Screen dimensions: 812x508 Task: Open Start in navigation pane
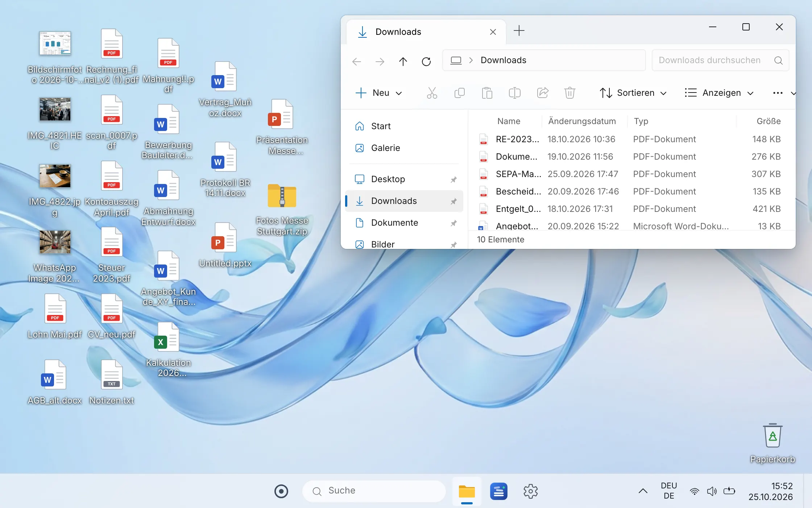[404, 126]
